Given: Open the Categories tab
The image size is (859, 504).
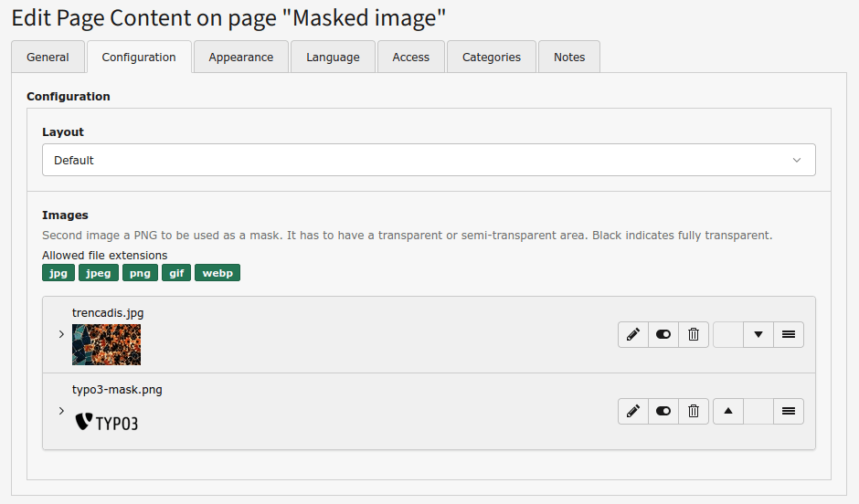Looking at the screenshot, I should click(x=491, y=57).
